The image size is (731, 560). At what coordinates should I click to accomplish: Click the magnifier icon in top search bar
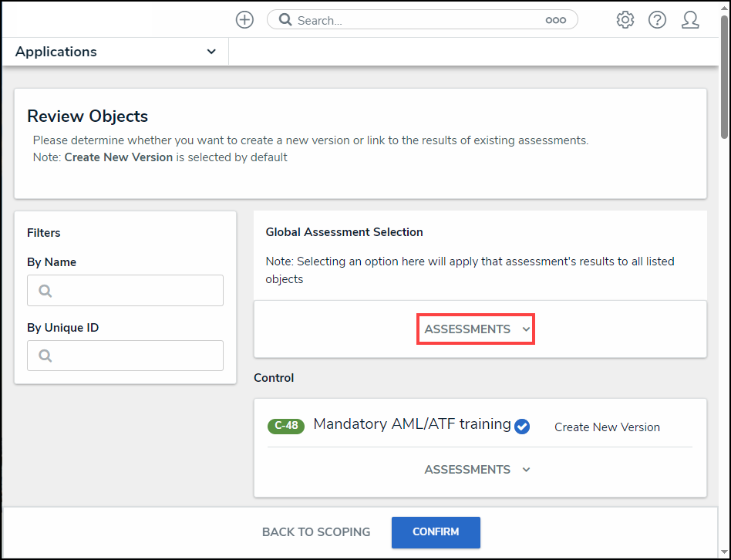click(x=285, y=20)
